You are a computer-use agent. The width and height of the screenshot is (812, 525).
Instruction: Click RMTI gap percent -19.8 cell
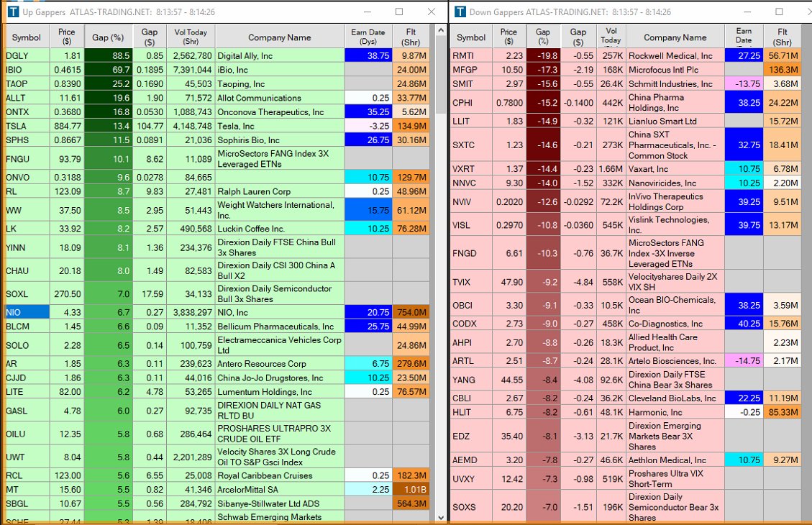tap(543, 55)
